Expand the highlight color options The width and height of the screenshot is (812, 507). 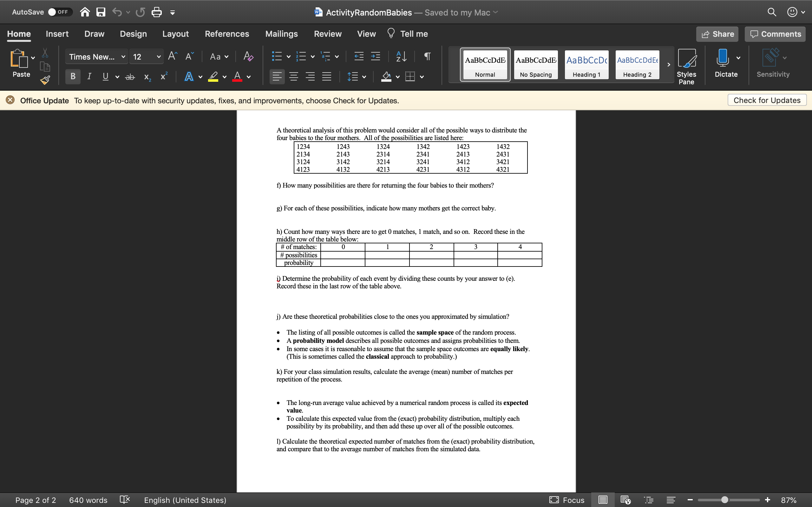coord(224,76)
